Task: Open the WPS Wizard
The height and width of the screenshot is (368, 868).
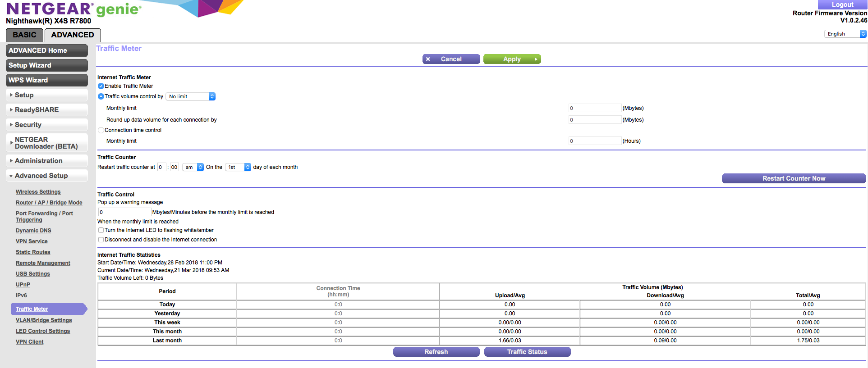Action: point(47,80)
